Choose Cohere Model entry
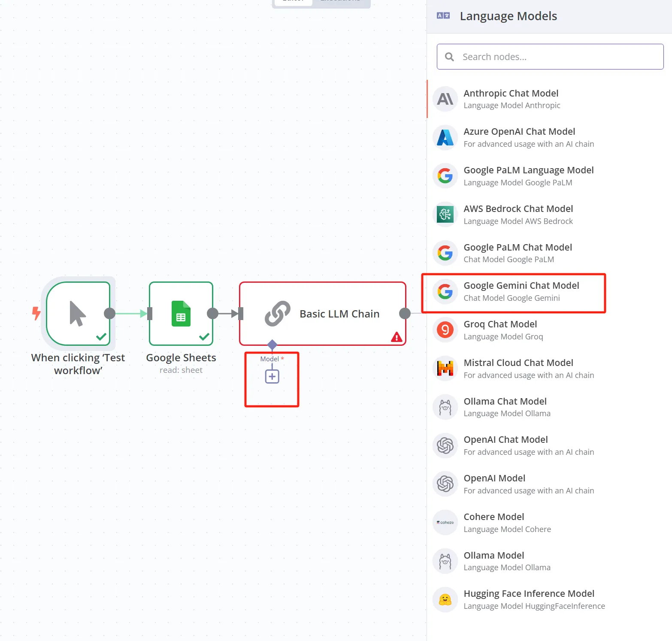Screen dimensions: 672x641 (x=549, y=523)
